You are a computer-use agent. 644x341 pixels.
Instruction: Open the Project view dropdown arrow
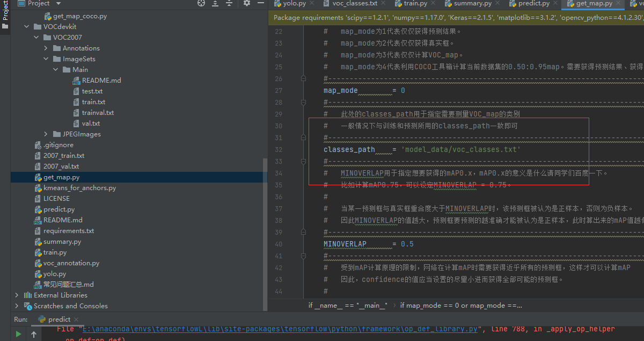point(58,3)
